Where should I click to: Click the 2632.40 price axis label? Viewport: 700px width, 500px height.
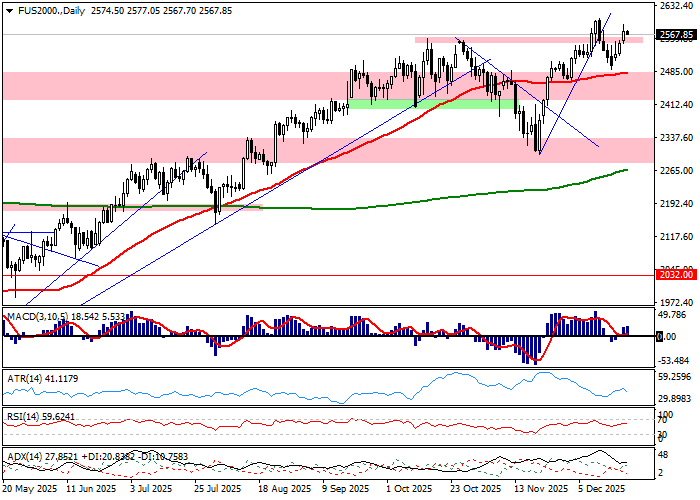coord(676,6)
